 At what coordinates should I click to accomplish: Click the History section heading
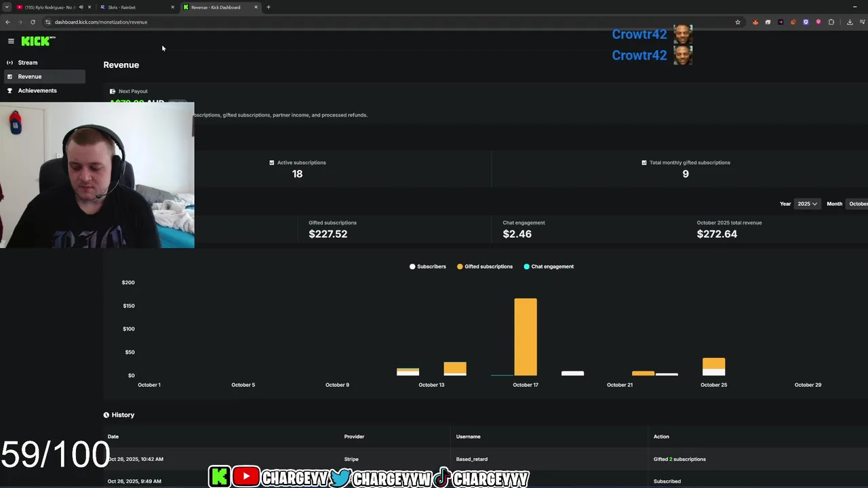point(123,415)
